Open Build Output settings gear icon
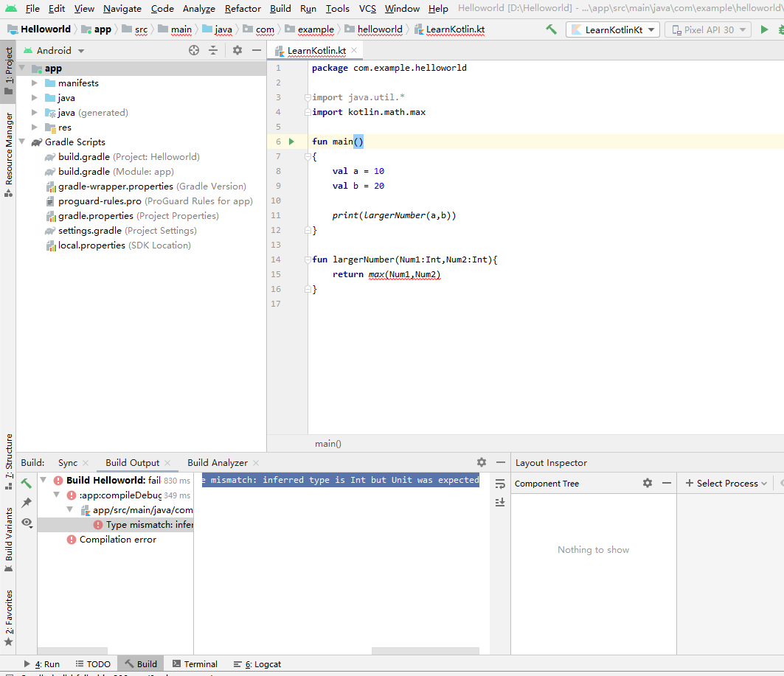The height and width of the screenshot is (676, 784). (482, 462)
